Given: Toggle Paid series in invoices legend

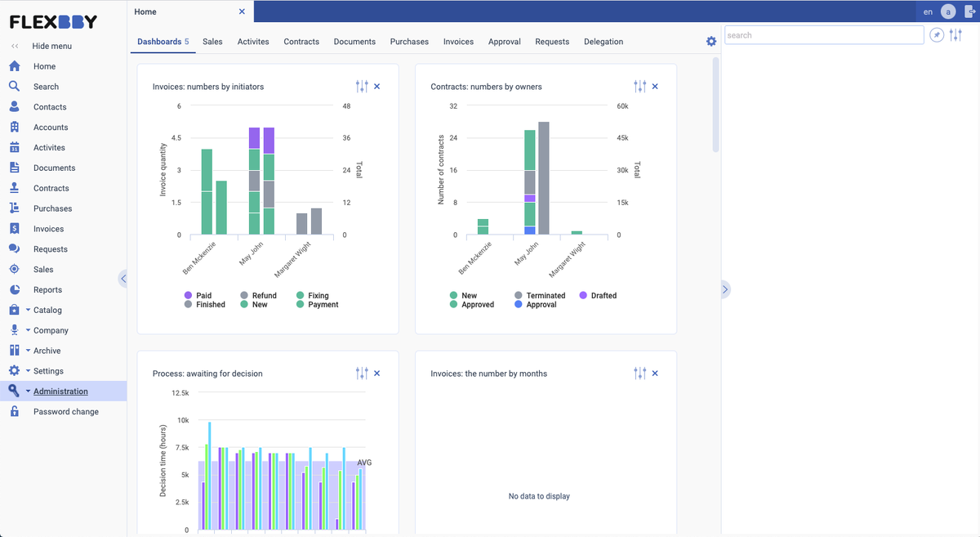Looking at the screenshot, I should 198,296.
